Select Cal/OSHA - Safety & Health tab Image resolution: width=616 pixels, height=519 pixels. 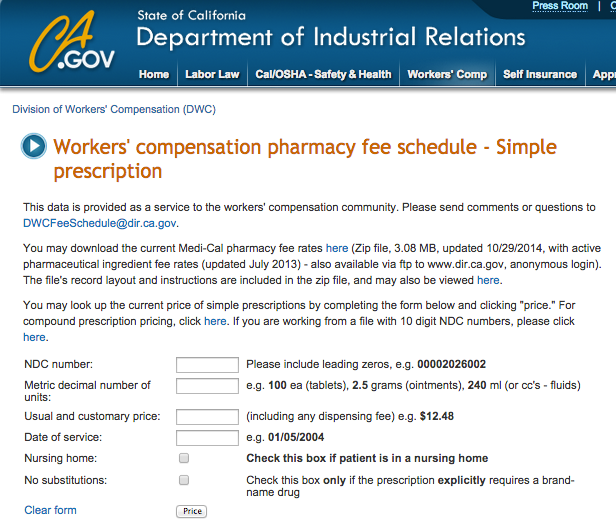323,74
